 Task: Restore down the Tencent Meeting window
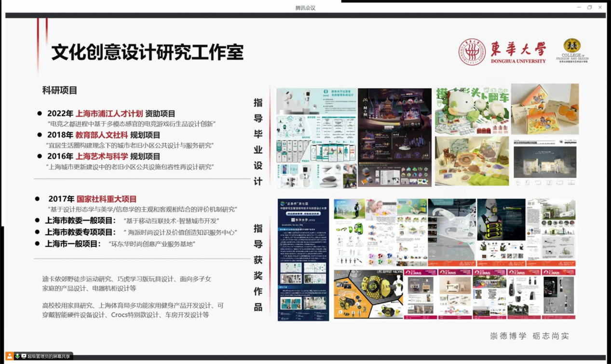[x=589, y=7]
